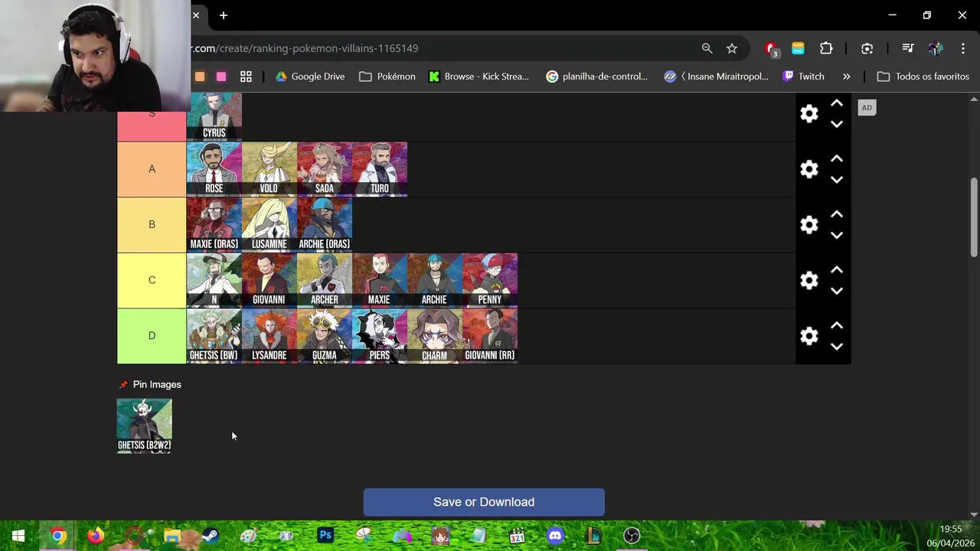The height and width of the screenshot is (551, 980).
Task: Click the pink square bookmark icon
Action: [x=221, y=77]
